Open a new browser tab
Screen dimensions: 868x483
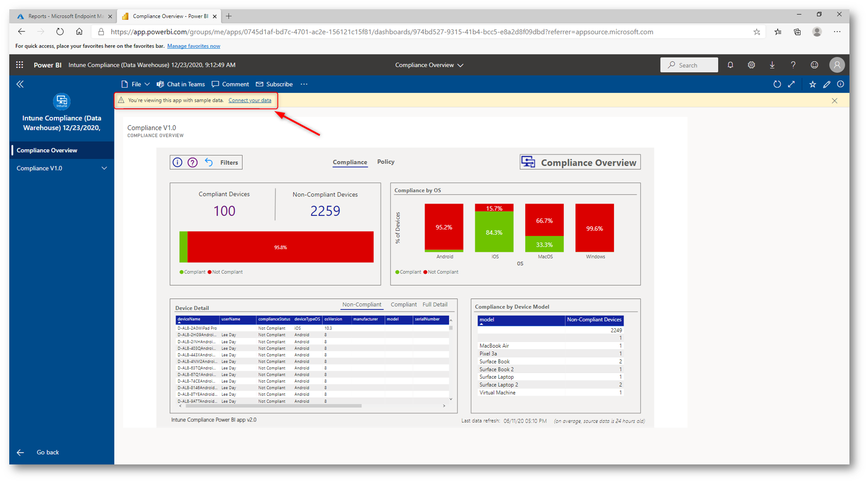click(228, 16)
